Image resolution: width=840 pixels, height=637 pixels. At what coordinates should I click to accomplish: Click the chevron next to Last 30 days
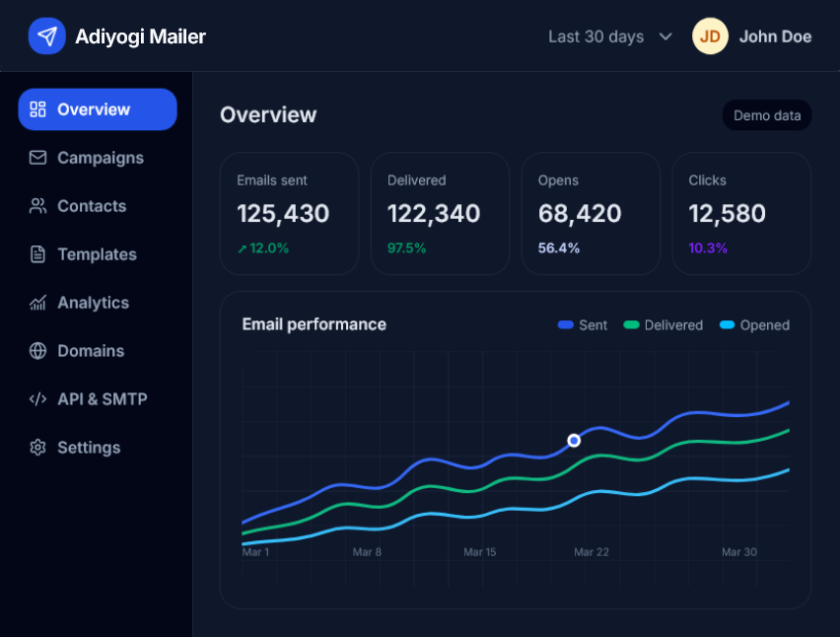(665, 36)
